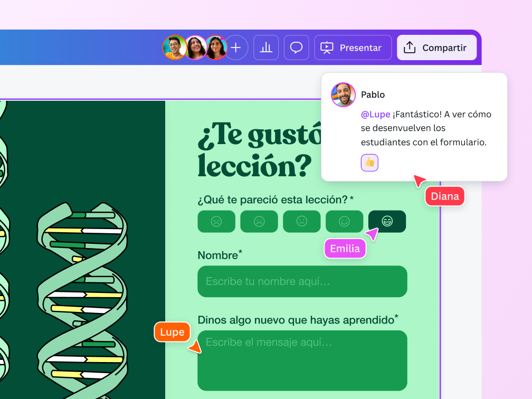The image size is (532, 399).
Task: Click the Lupe cursor label
Action: pyautogui.click(x=172, y=332)
